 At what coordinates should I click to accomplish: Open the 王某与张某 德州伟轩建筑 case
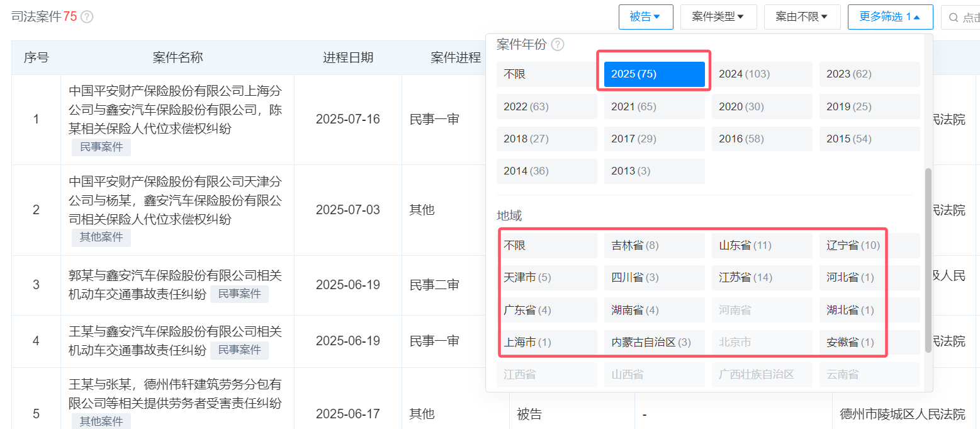tap(176, 394)
